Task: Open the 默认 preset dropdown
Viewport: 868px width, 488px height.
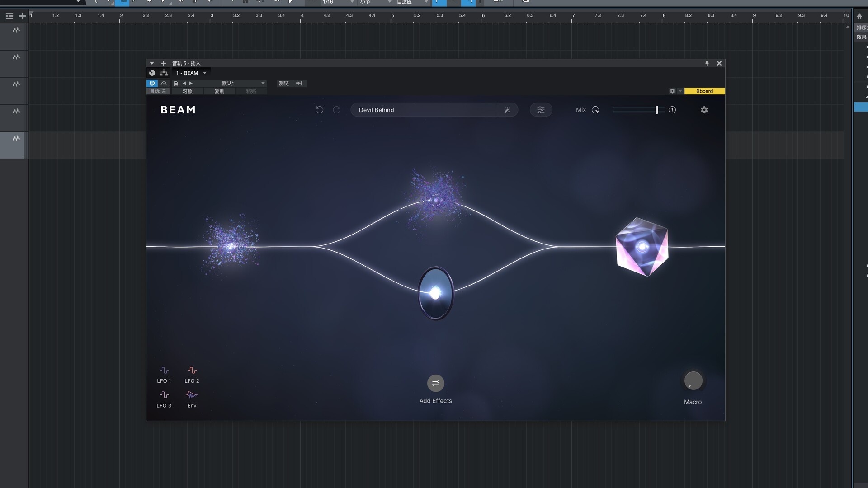Action: pos(263,83)
